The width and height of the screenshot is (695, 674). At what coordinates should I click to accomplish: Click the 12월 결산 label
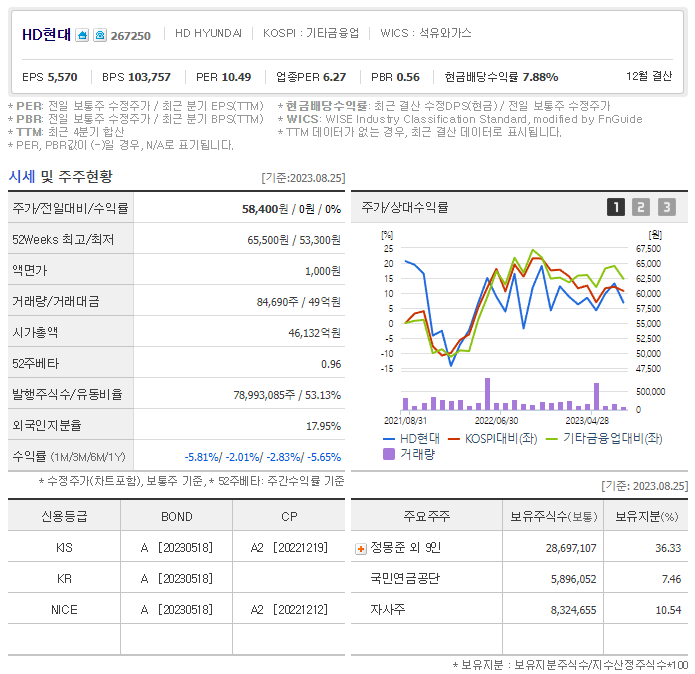coord(649,76)
